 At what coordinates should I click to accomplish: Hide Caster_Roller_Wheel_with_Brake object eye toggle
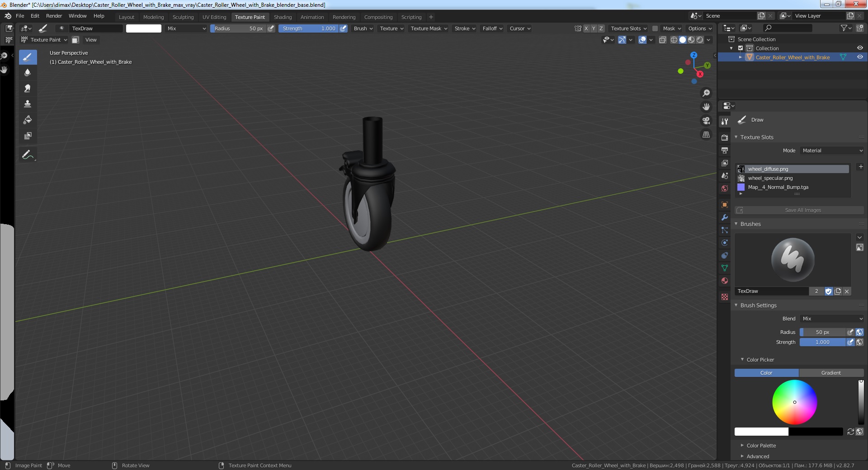point(860,57)
